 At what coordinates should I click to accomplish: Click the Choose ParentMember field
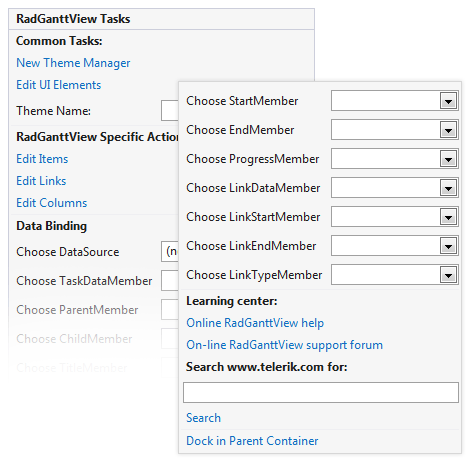[x=170, y=310]
